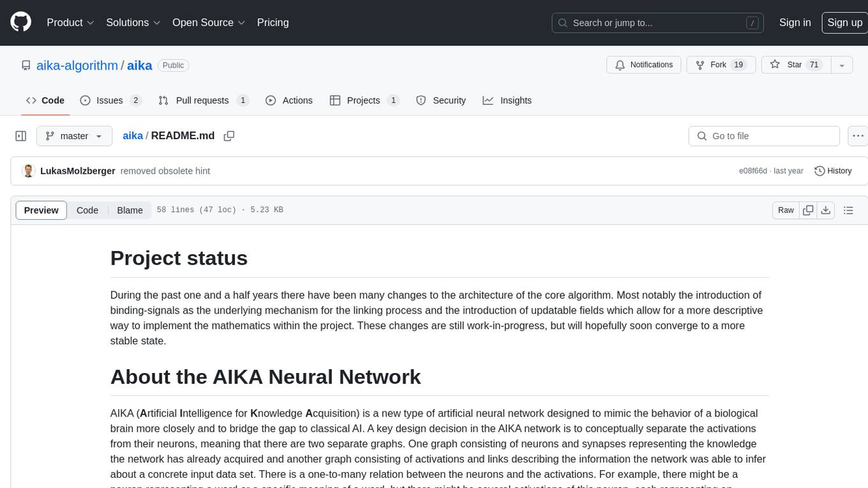The image size is (868, 488).
Task: Expand the Solutions menu
Action: (133, 22)
